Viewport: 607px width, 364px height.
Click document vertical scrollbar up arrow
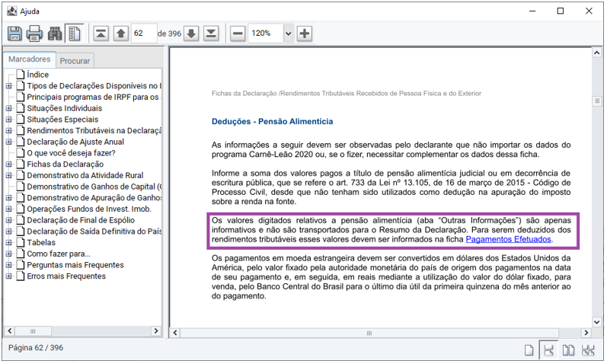[597, 53]
